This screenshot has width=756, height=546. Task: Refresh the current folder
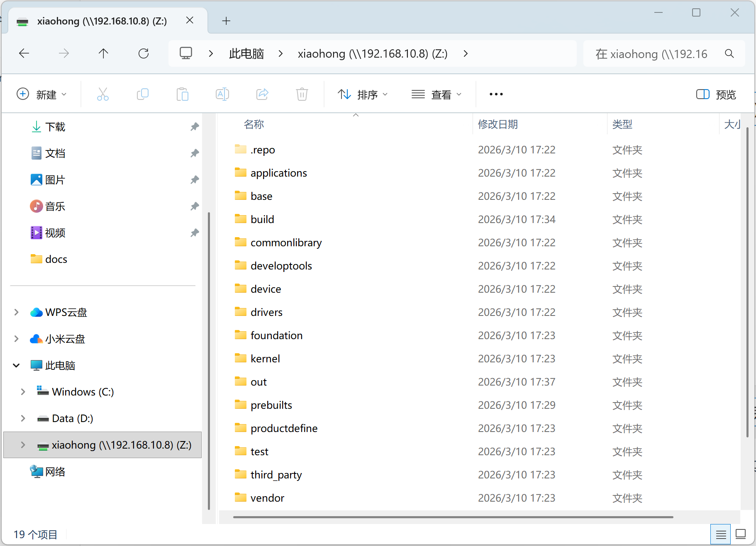(x=144, y=53)
